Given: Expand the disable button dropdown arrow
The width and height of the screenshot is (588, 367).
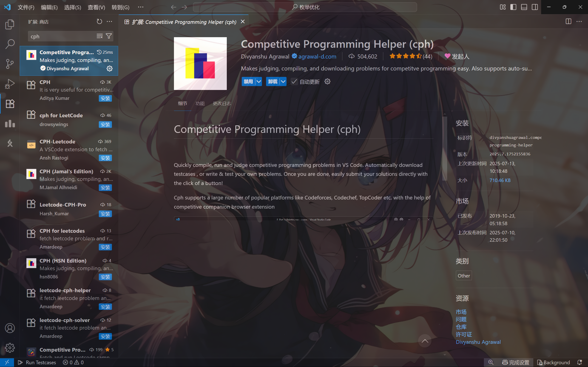Looking at the screenshot, I should pyautogui.click(x=259, y=81).
